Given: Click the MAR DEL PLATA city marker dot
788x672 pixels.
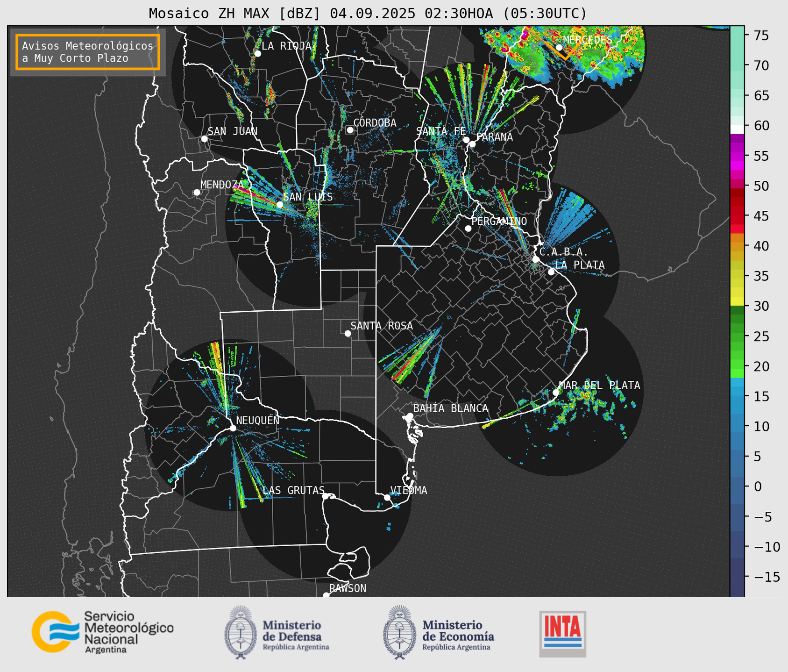Looking at the screenshot, I should tap(556, 393).
